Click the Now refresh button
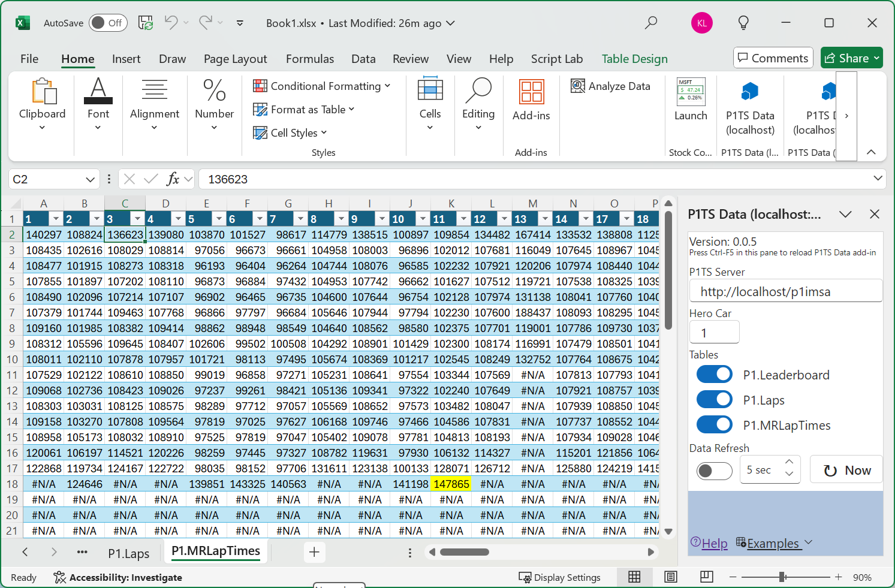 point(846,471)
